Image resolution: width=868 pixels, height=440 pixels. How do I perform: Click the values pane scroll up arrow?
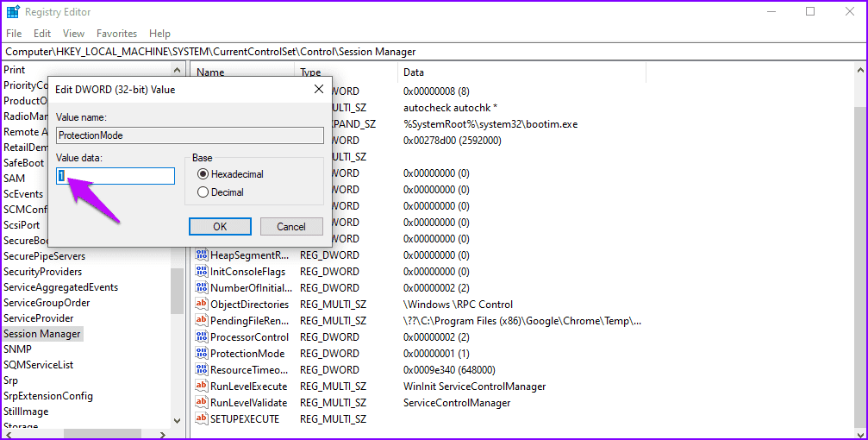pos(860,71)
